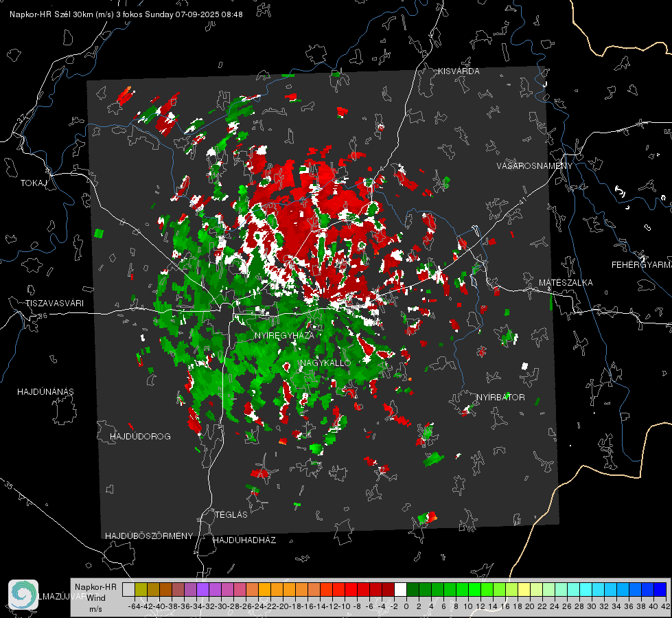Image resolution: width=672 pixels, height=618 pixels.
Task: Click the HAJDÚBÖSZÖRMÉNY label
Action: (149, 536)
